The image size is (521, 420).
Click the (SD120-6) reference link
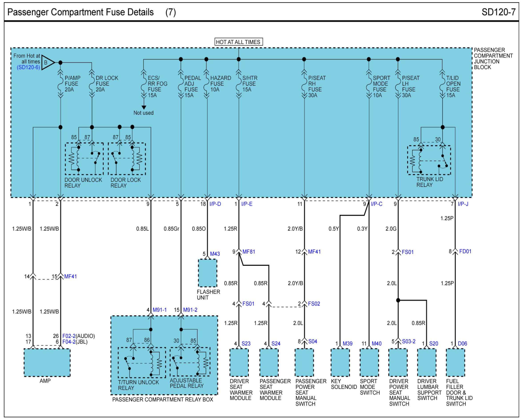[x=28, y=67]
